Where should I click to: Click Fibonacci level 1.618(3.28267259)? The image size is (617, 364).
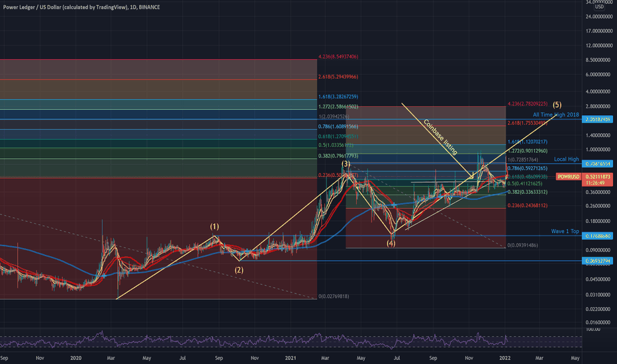pyautogui.click(x=338, y=97)
